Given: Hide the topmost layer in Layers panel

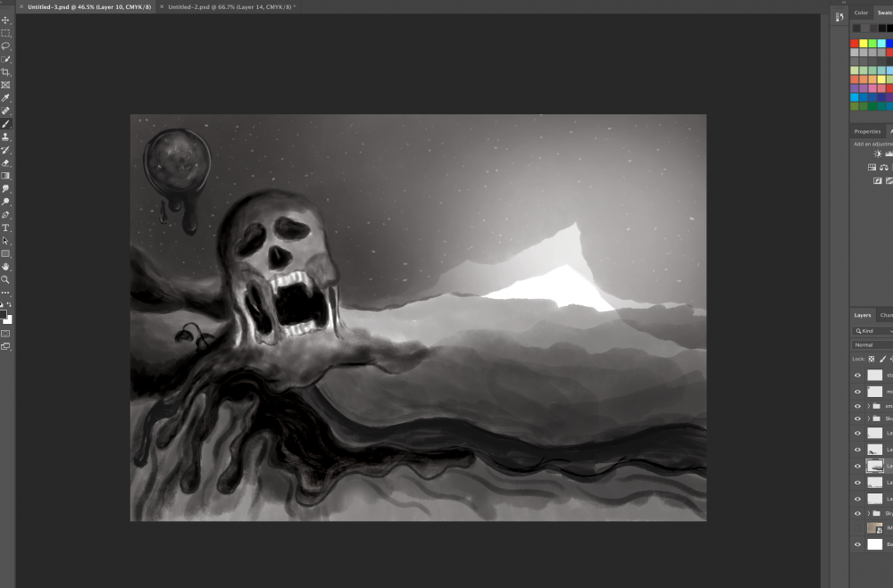Looking at the screenshot, I should [857, 376].
